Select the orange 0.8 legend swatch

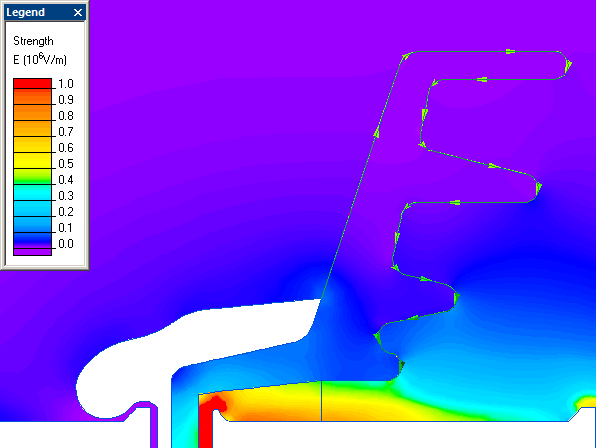pyautogui.click(x=32, y=112)
